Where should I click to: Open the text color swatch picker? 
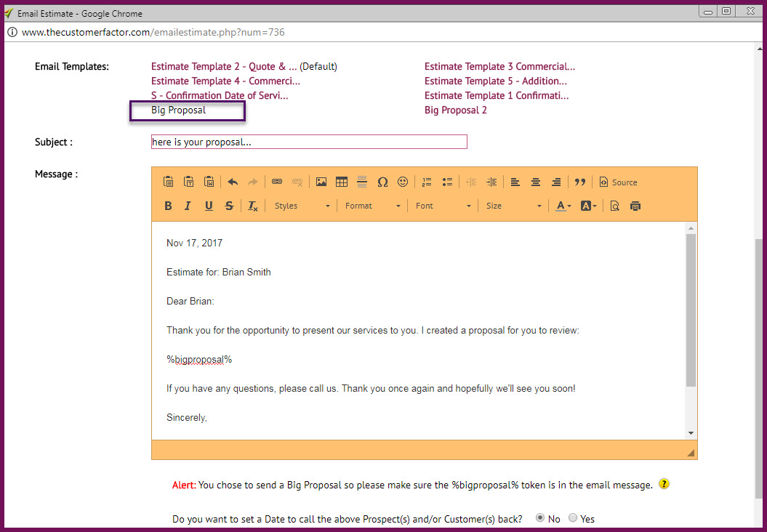pyautogui.click(x=563, y=206)
